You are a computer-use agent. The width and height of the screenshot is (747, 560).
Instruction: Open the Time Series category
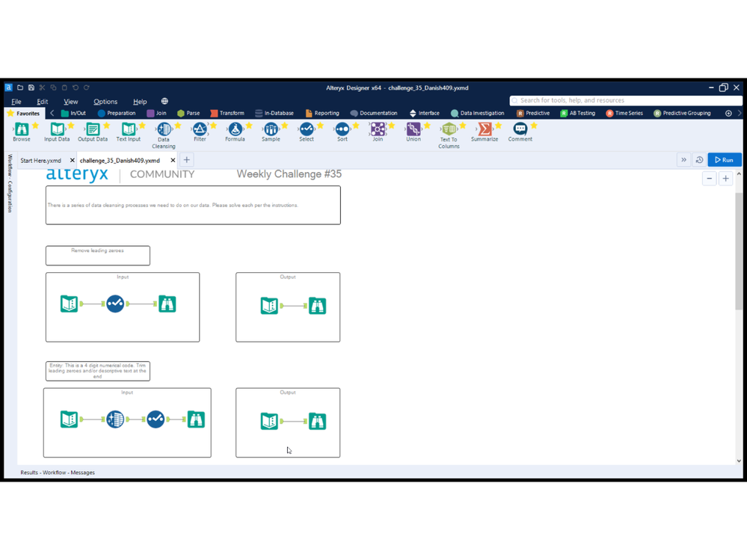[x=624, y=114]
